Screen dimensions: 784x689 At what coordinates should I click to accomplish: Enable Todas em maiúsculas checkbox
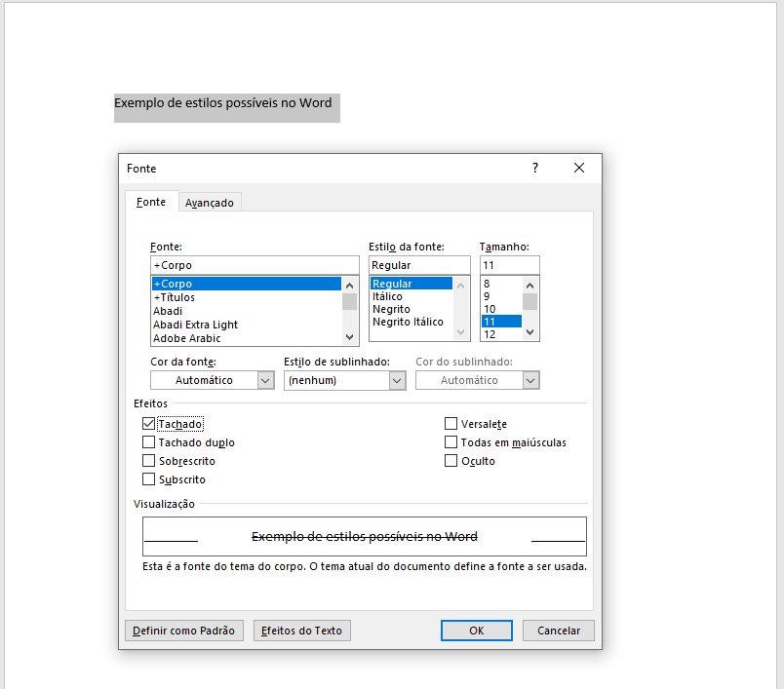(x=451, y=442)
